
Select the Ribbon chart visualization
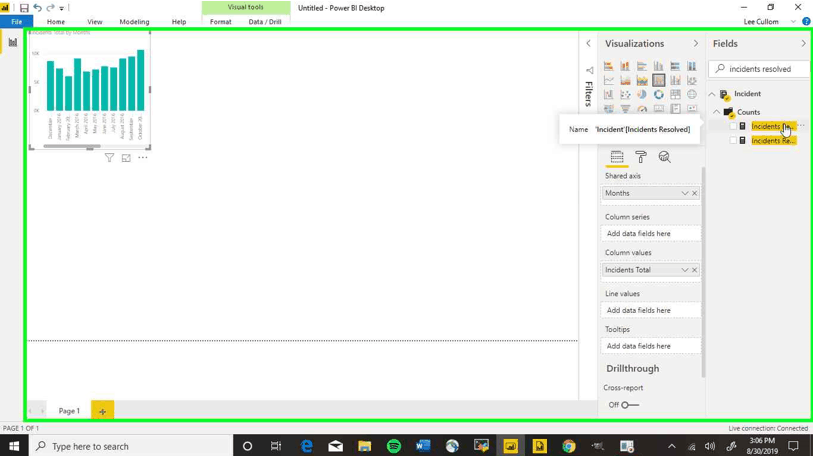tap(691, 80)
